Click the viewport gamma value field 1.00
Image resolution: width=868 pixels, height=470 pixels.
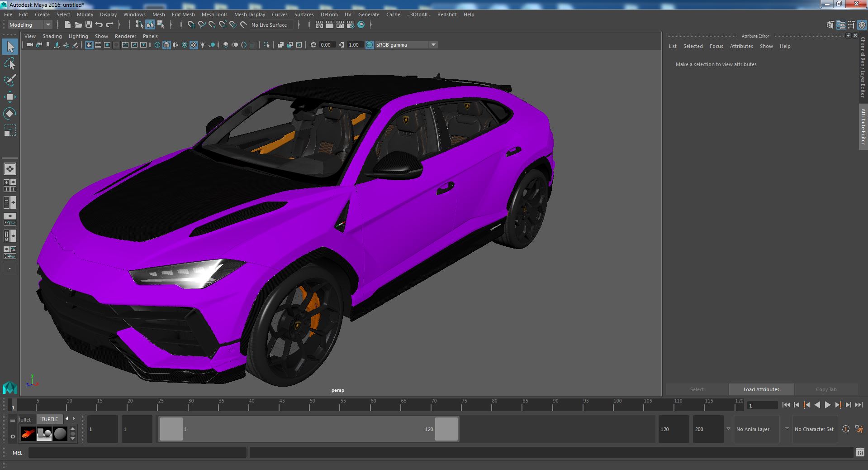pos(355,45)
